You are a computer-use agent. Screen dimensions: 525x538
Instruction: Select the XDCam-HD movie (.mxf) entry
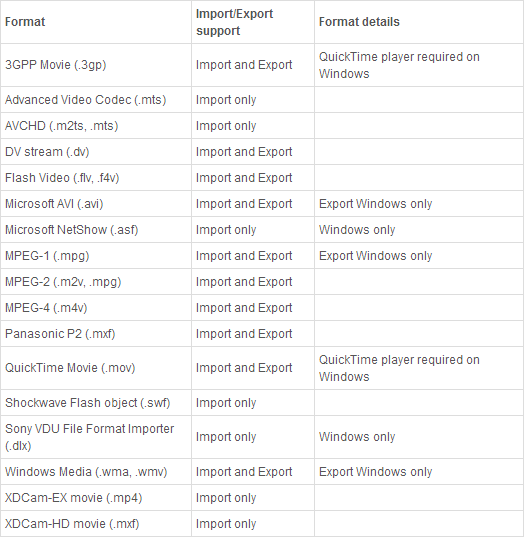coord(96,524)
